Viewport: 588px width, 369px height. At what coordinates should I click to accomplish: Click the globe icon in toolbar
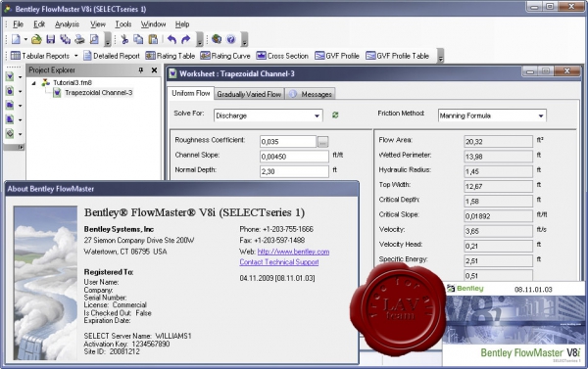pos(217,39)
